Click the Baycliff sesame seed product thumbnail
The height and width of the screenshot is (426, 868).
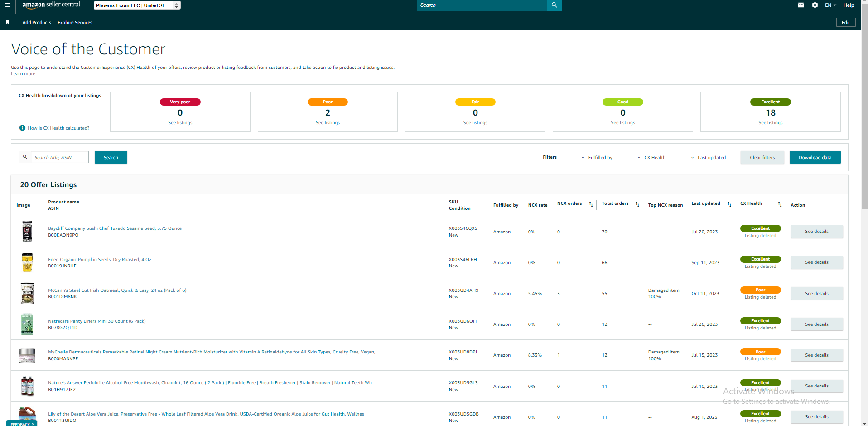27,232
